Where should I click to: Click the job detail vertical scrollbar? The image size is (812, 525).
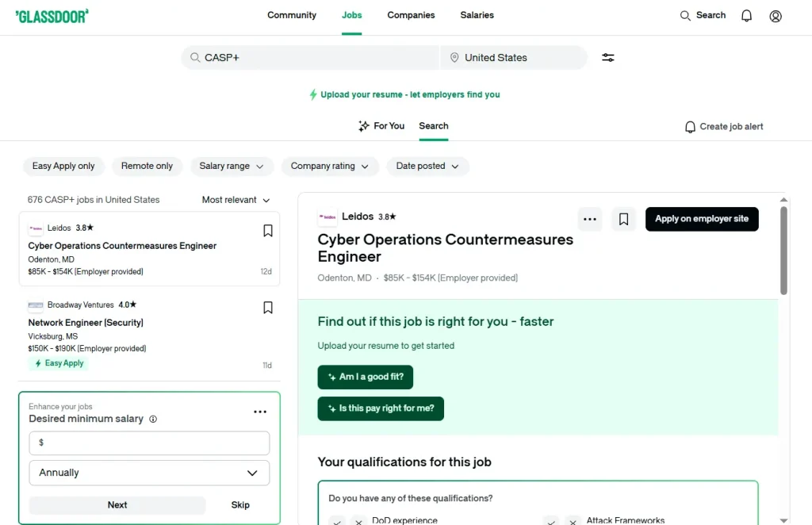pos(783,251)
